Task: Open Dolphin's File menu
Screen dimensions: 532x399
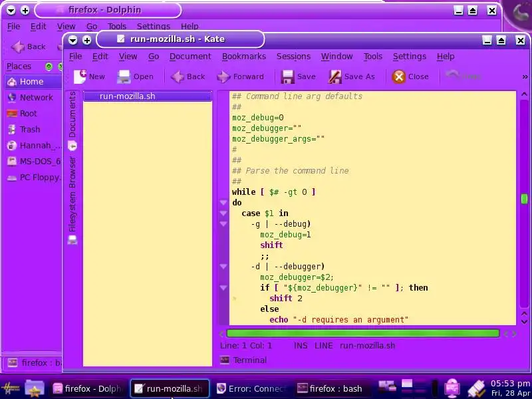Action: click(13, 27)
